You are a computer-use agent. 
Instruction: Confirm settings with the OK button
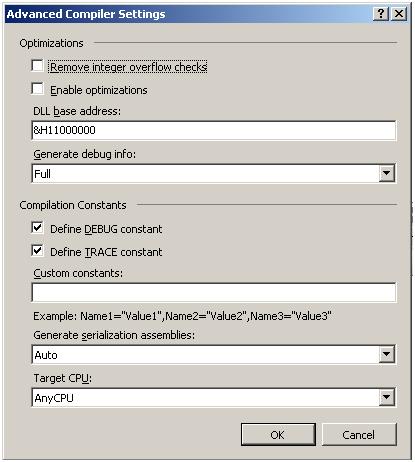tap(278, 435)
